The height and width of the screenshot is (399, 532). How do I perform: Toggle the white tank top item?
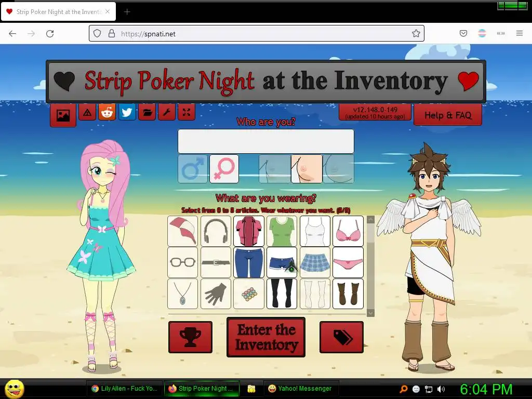pyautogui.click(x=315, y=231)
